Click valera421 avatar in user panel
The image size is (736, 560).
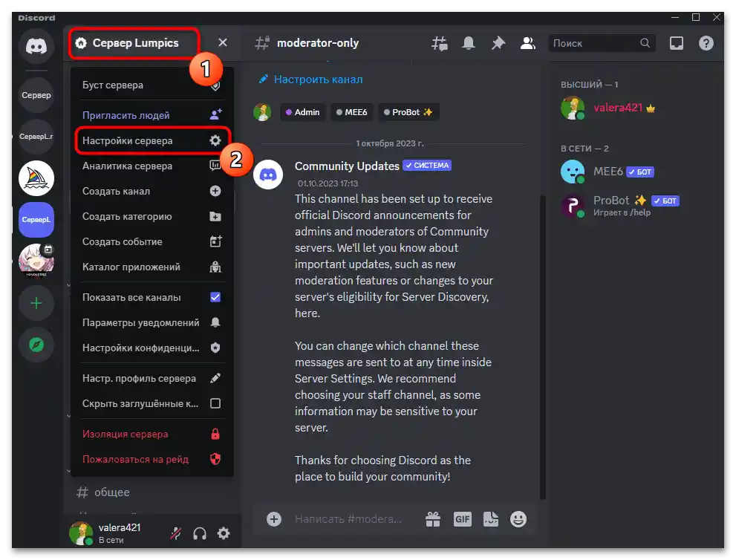(x=81, y=533)
